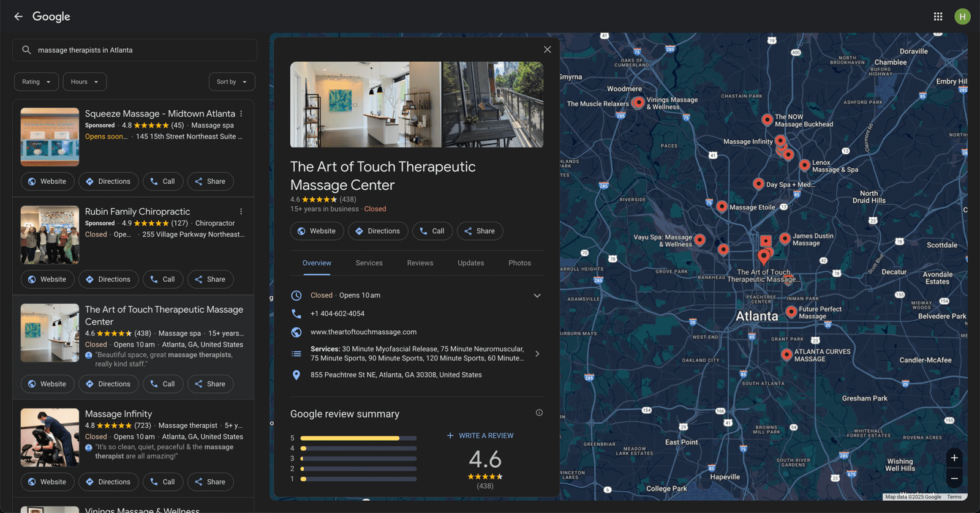Select The NOW Massage Buckhead map pin

point(767,119)
